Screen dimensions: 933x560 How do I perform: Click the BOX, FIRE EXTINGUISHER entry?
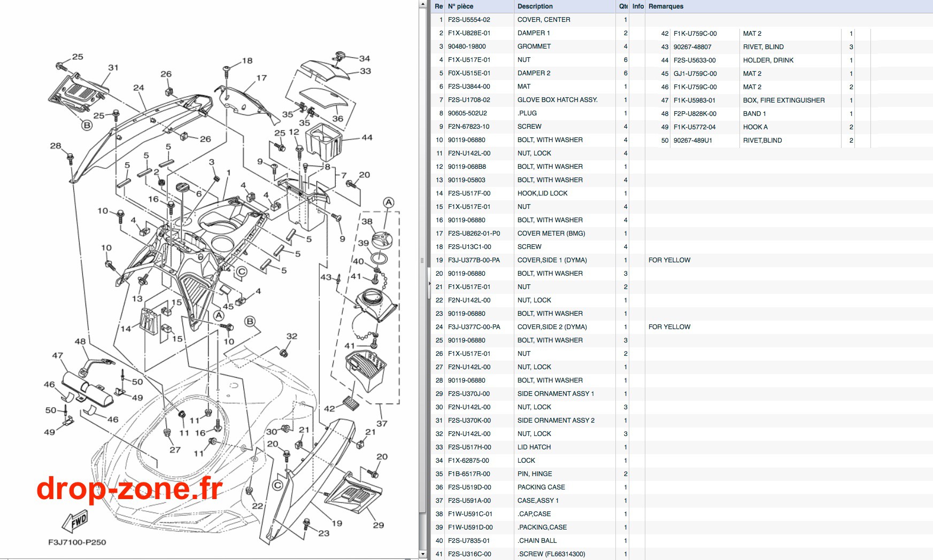[784, 100]
